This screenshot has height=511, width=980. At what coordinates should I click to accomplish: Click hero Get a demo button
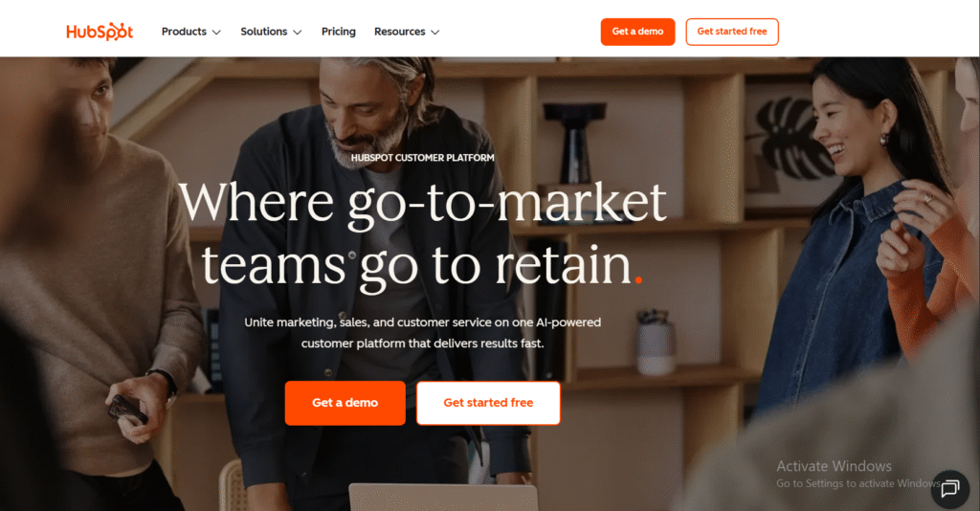tap(345, 403)
